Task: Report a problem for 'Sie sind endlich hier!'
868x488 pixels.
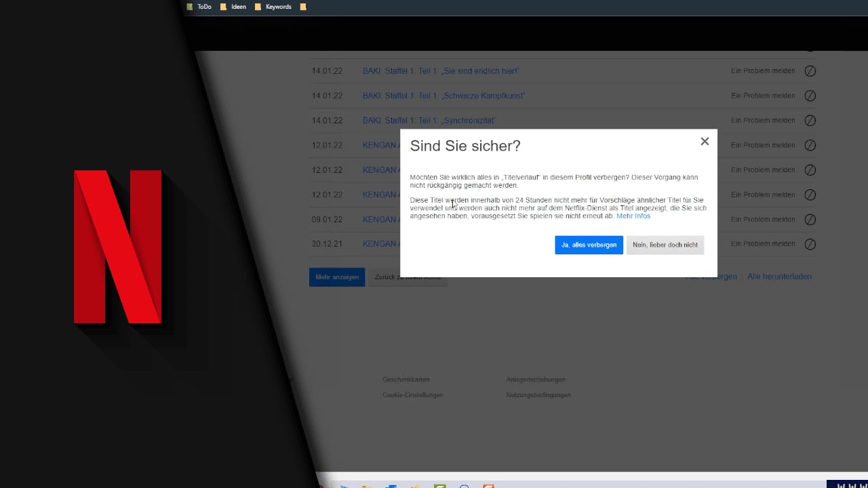Action: pyautogui.click(x=763, y=71)
